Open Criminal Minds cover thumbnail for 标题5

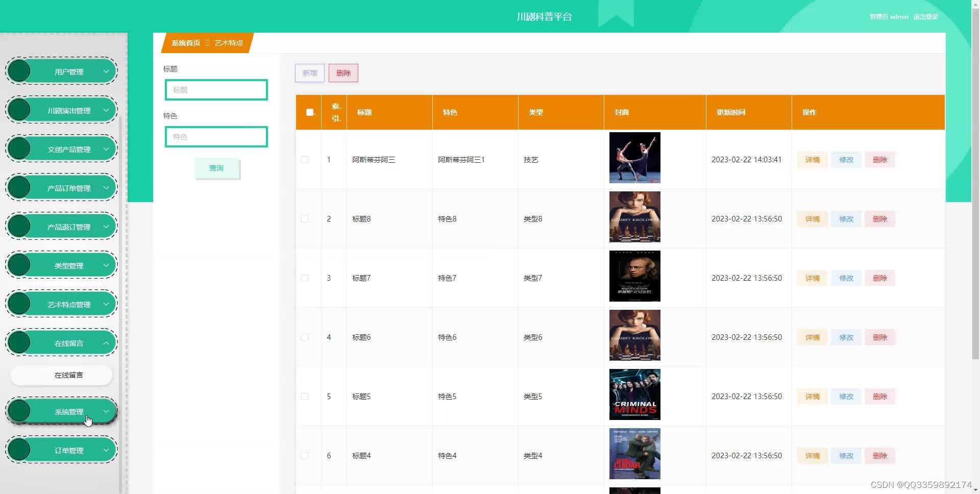pyautogui.click(x=635, y=394)
